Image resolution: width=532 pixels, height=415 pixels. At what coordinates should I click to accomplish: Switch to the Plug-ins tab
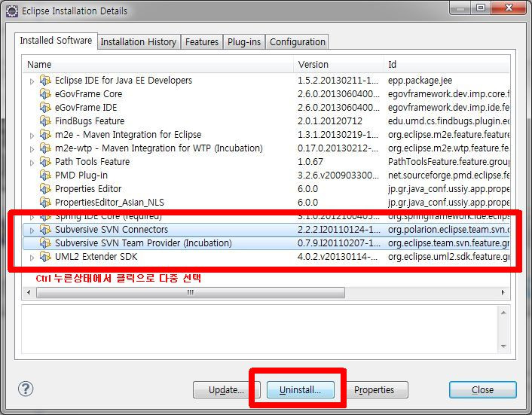click(x=244, y=42)
